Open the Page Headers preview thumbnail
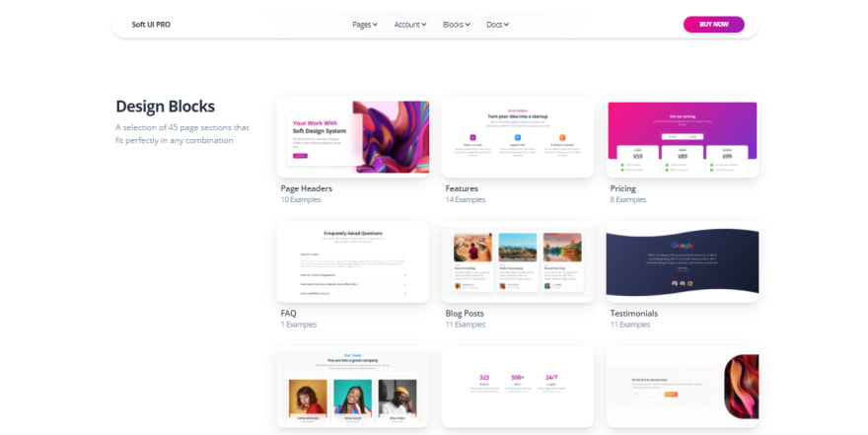Viewport: 868px width, 435px height. pos(352,137)
